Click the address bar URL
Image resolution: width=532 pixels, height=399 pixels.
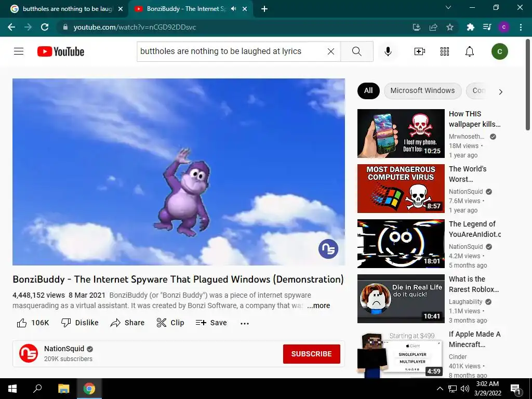(135, 27)
